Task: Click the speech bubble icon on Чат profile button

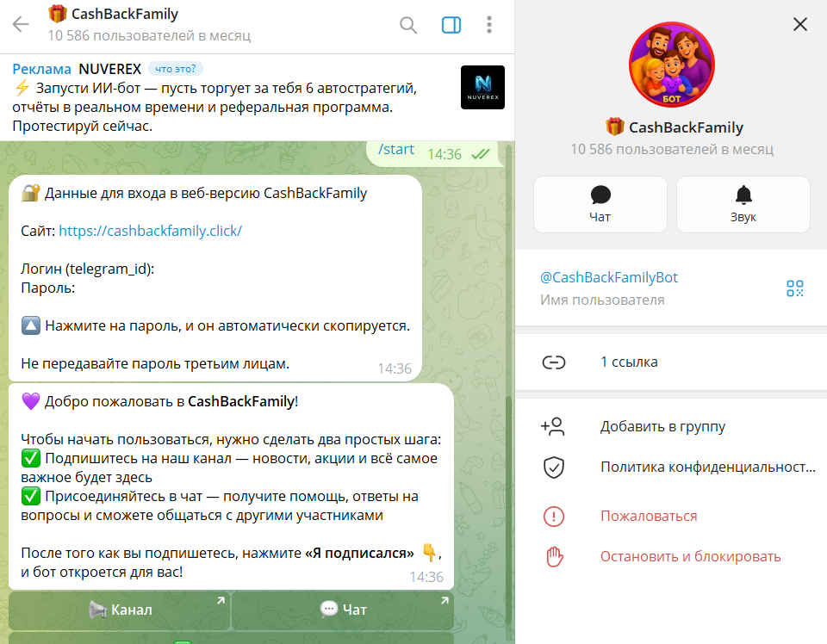Action: [600, 195]
